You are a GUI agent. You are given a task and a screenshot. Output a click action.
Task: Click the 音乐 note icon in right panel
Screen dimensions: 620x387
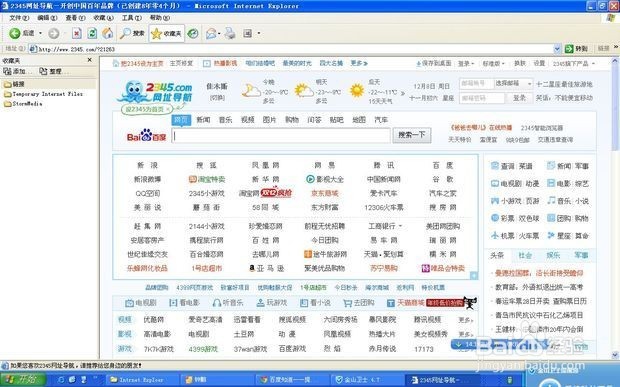click(x=551, y=201)
